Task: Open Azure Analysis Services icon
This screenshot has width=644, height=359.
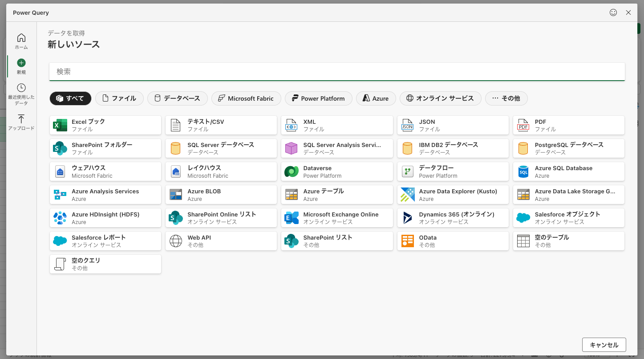Action: 60,195
